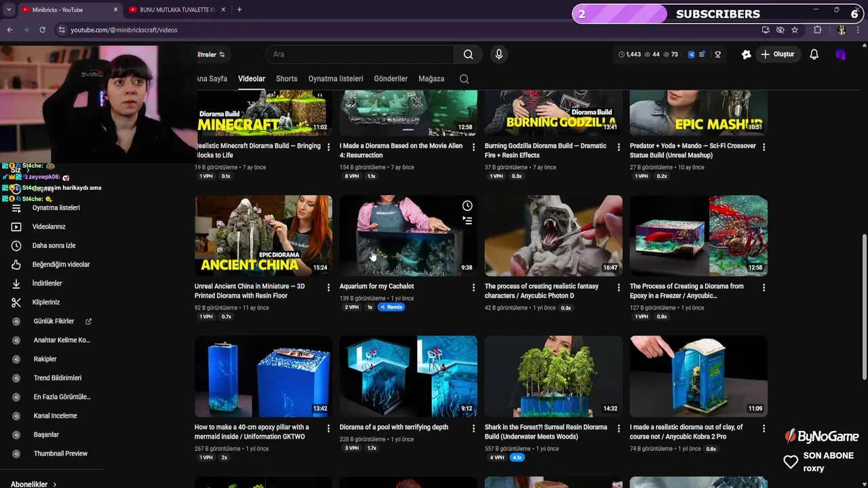Open the Ana Sayfa channel tab

pos(212,79)
